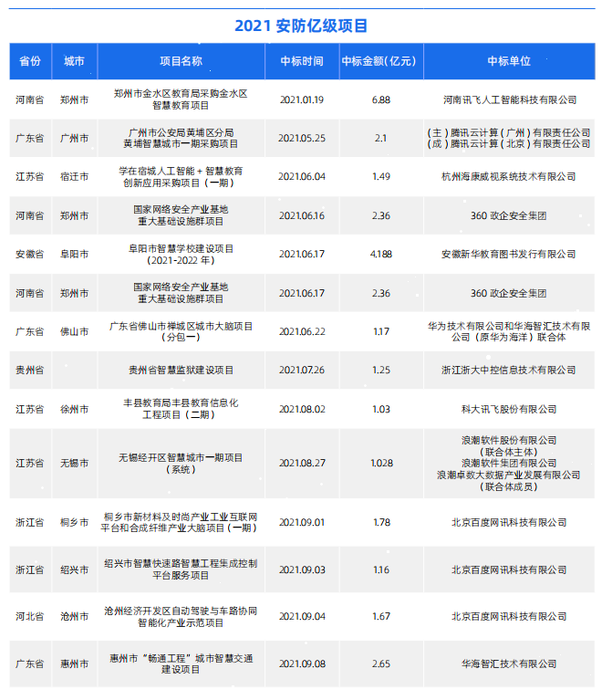Select the '省份' column header
Viewport: 612px width, 700px height.
click(x=30, y=61)
